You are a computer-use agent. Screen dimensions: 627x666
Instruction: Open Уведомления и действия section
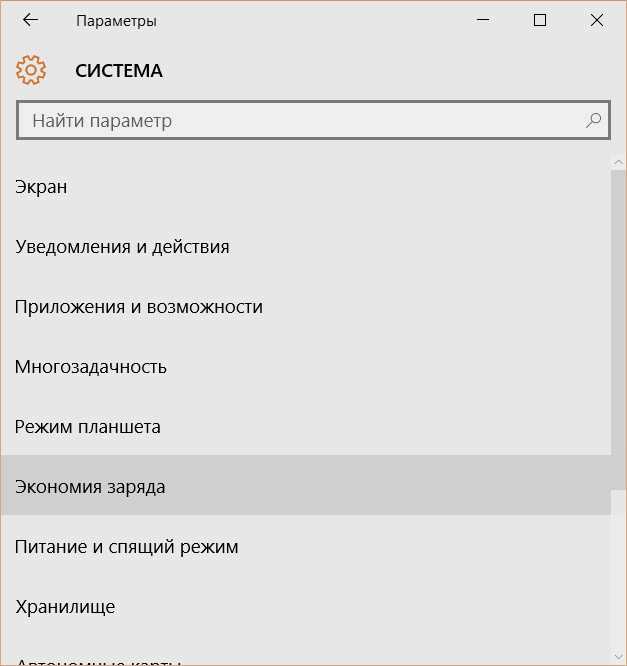click(305, 247)
